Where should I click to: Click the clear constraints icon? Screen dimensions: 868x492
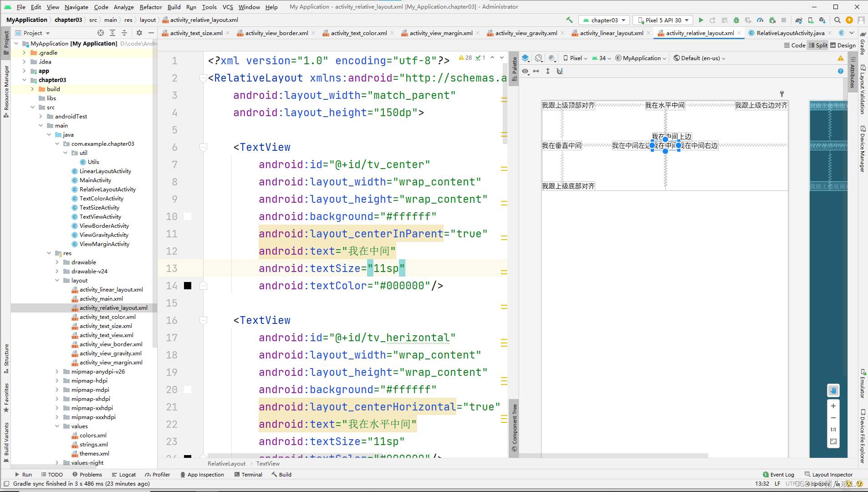(x=560, y=71)
